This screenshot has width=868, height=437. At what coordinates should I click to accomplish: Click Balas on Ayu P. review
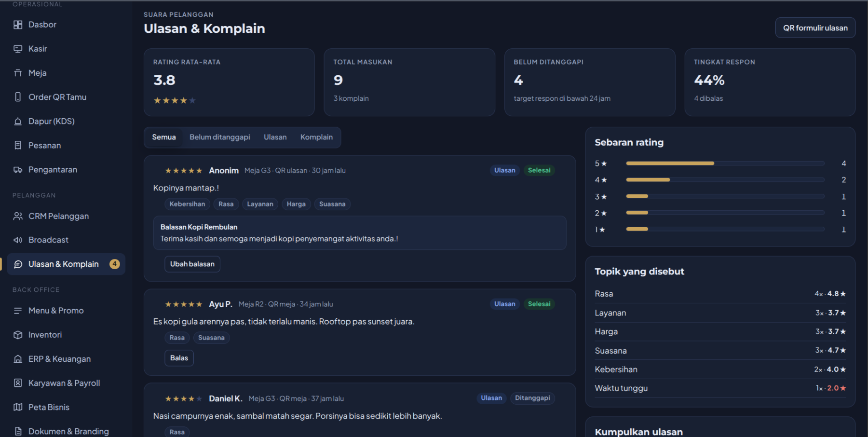(x=179, y=358)
